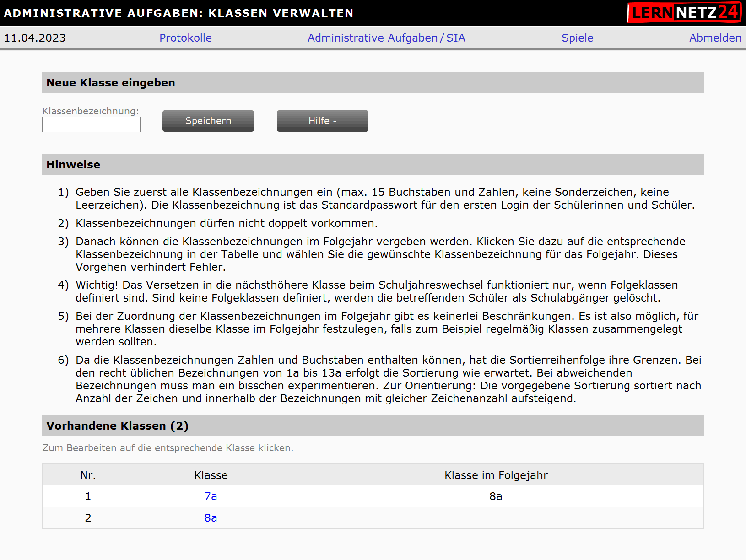Image resolution: width=746 pixels, height=560 pixels.
Task: Open the Protokolle menu link
Action: (x=185, y=38)
